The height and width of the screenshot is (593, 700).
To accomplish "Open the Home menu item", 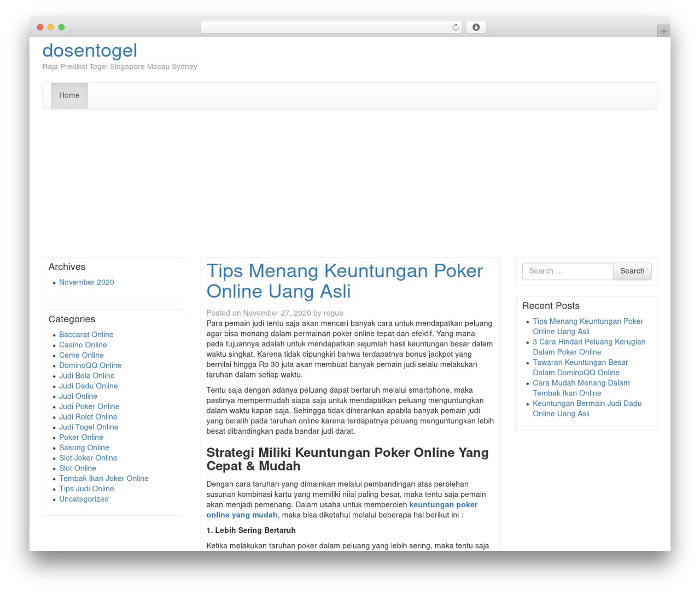I will (x=69, y=96).
